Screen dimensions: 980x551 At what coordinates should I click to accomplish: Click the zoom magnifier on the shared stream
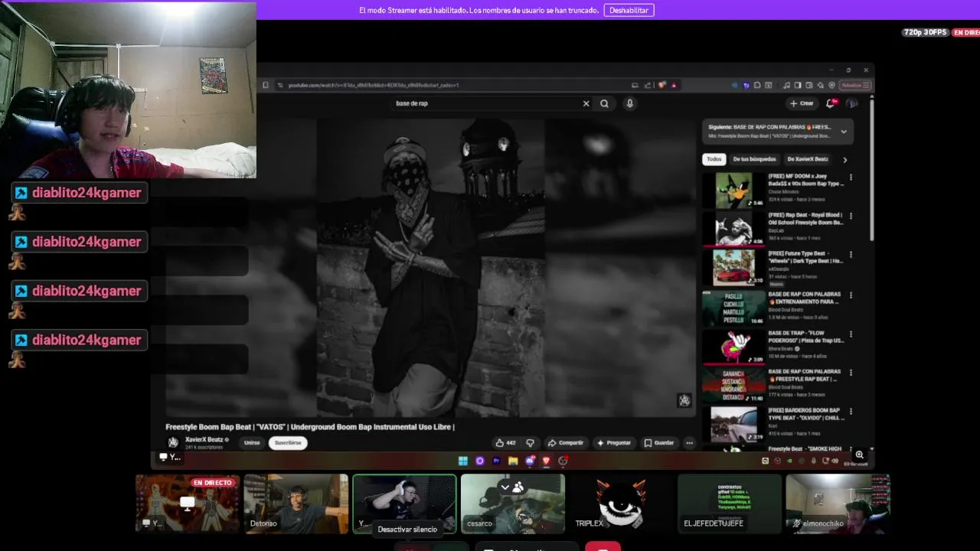(860, 455)
